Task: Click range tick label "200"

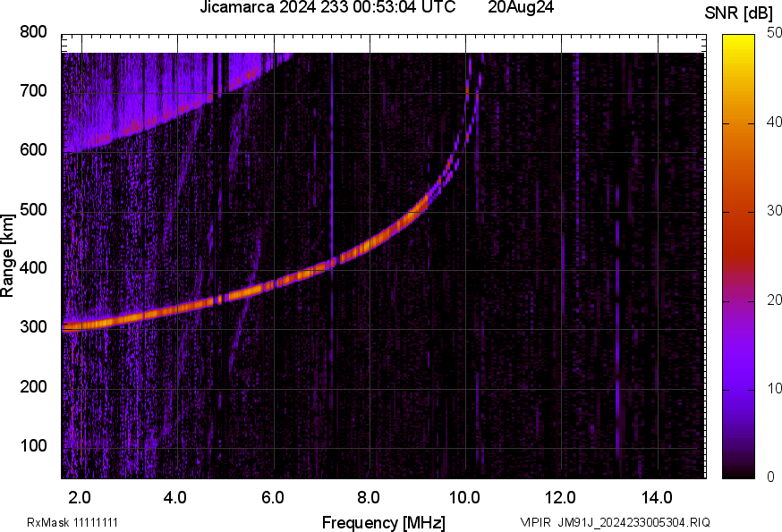Action: (x=33, y=386)
